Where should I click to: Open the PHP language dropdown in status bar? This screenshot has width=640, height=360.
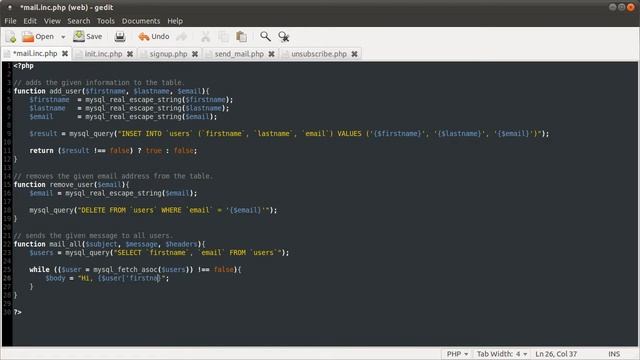457,354
